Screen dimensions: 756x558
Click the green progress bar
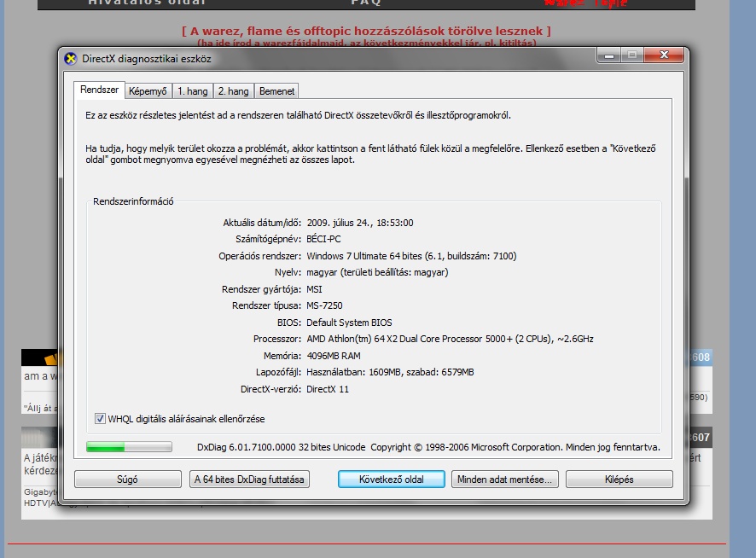click(x=129, y=447)
